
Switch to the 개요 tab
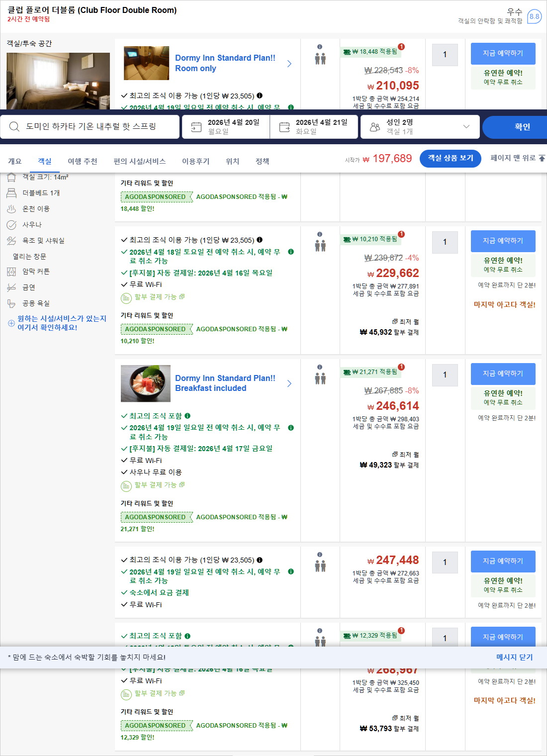click(14, 161)
